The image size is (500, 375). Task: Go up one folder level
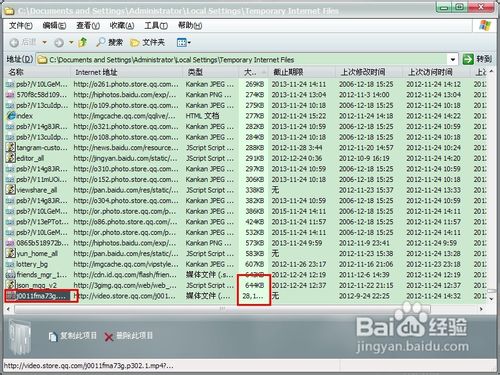[x=82, y=42]
